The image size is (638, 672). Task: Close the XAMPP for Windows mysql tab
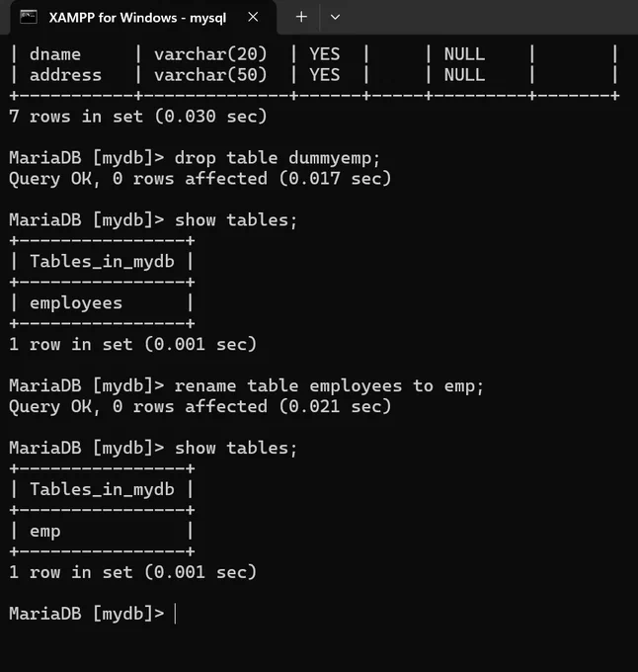tap(253, 17)
